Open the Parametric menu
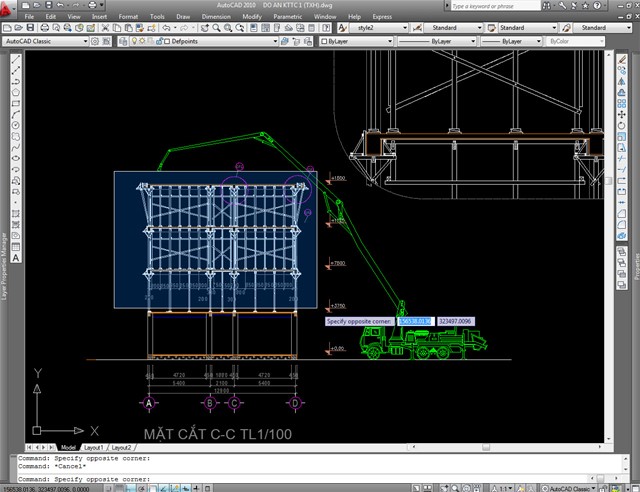 288,17
